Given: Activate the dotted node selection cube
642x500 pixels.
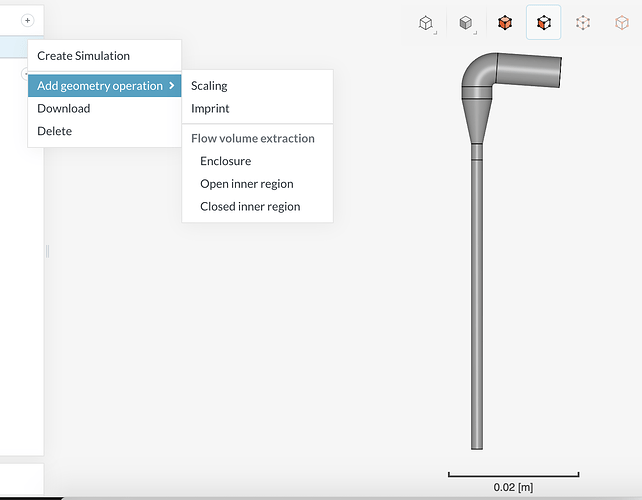Looking at the screenshot, I should (x=583, y=23).
